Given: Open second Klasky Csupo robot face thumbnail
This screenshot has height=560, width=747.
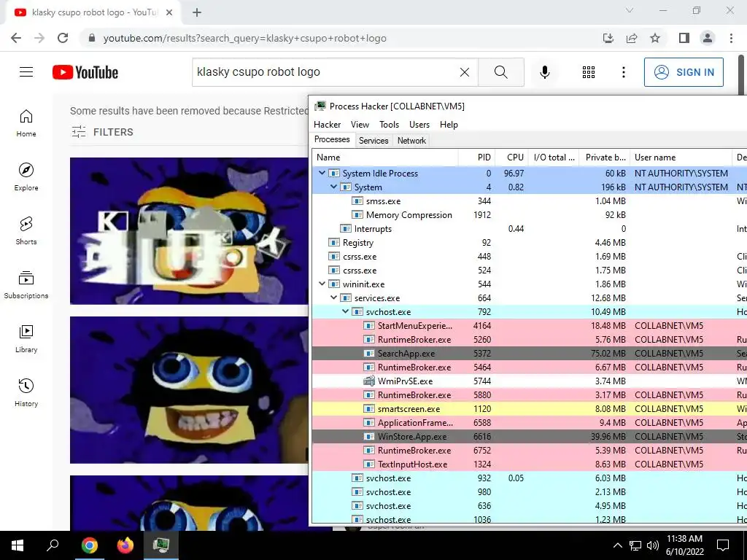Looking at the screenshot, I should point(189,390).
